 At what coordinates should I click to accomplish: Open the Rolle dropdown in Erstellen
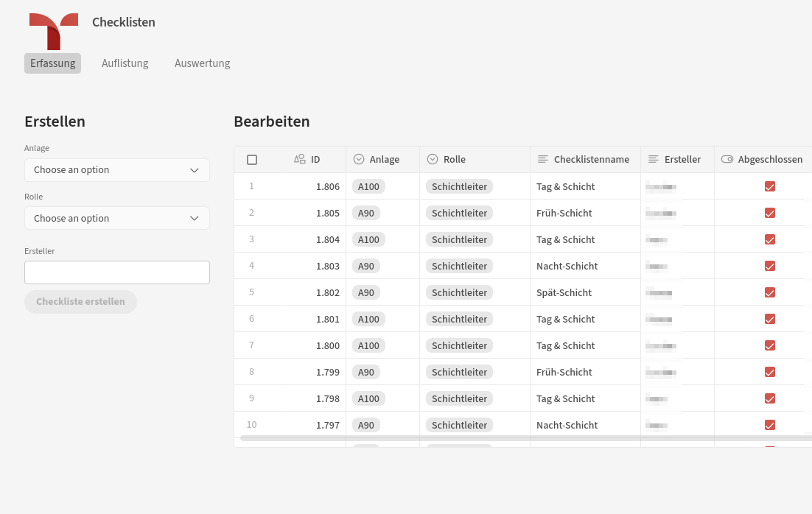pyautogui.click(x=117, y=219)
